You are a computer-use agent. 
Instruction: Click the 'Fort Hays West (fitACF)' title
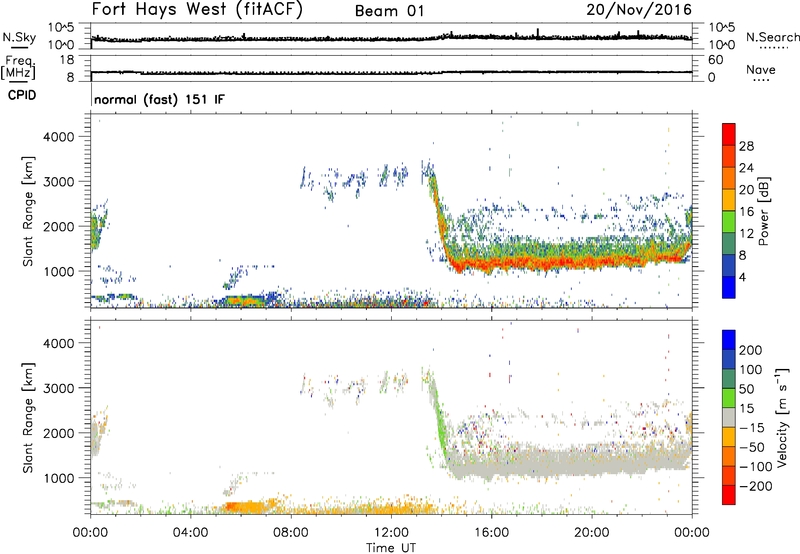(x=197, y=10)
